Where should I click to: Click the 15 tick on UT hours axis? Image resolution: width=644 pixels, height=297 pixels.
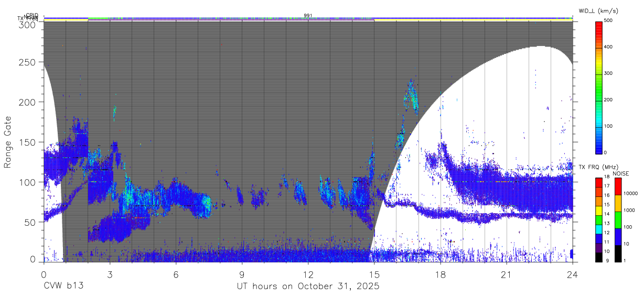[374, 274]
